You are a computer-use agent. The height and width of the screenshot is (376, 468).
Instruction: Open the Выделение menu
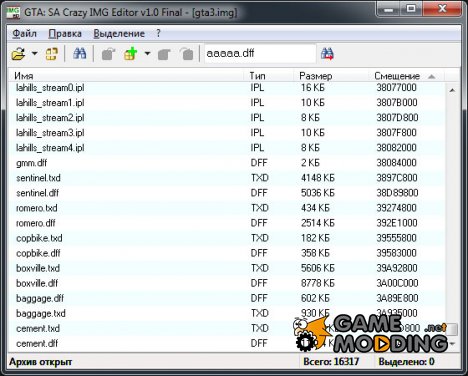pyautogui.click(x=119, y=33)
